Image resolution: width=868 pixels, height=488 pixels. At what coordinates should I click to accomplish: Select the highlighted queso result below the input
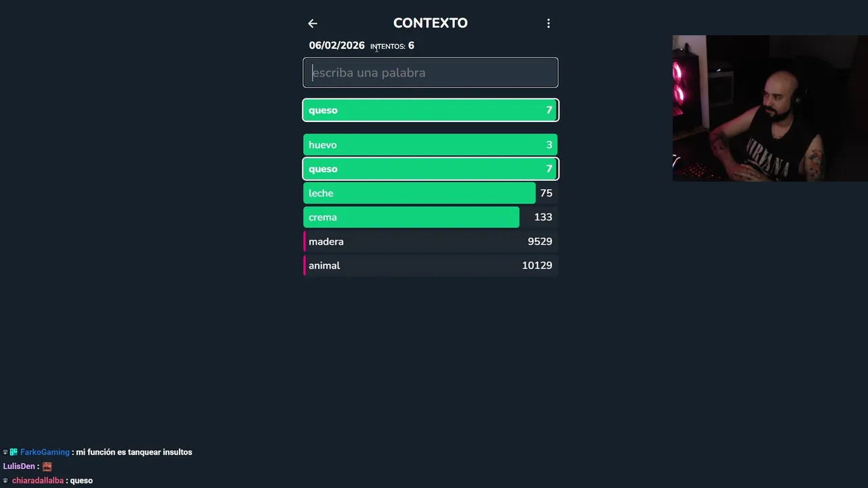(x=431, y=110)
